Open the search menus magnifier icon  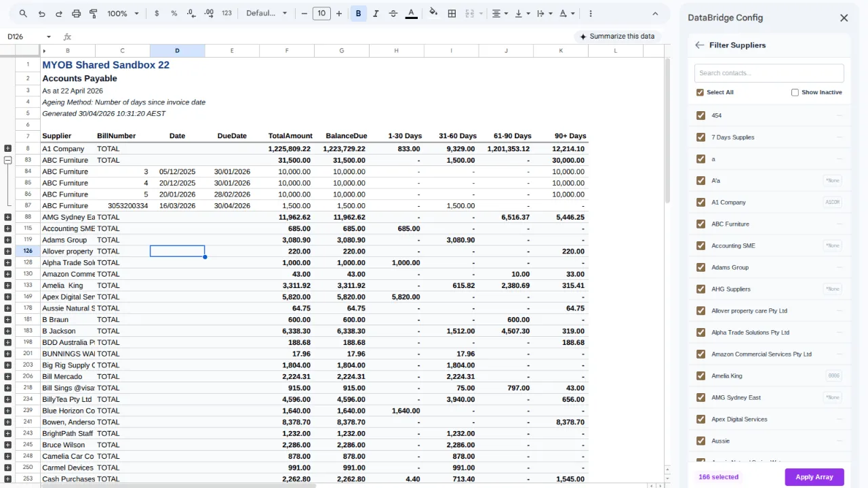(x=23, y=14)
